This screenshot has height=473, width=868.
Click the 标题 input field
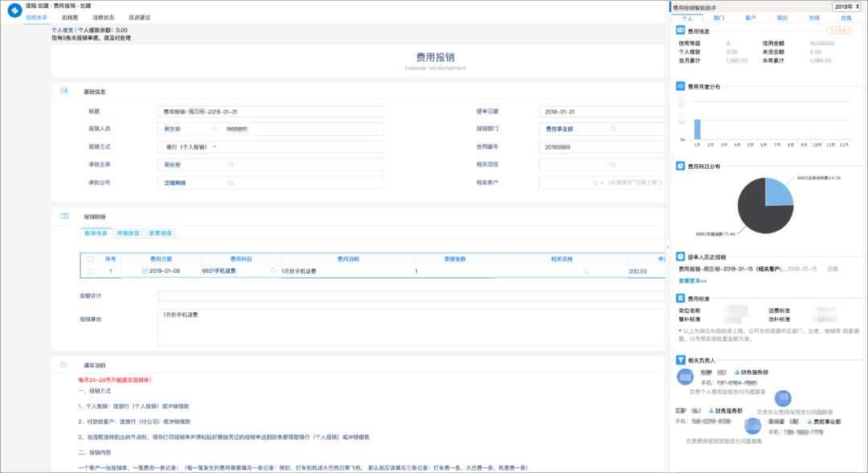[x=270, y=111]
